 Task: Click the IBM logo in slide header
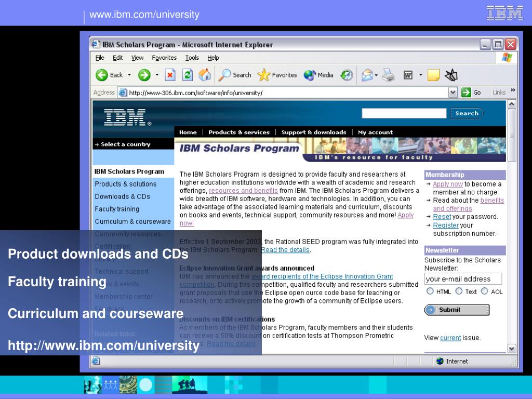505,13
